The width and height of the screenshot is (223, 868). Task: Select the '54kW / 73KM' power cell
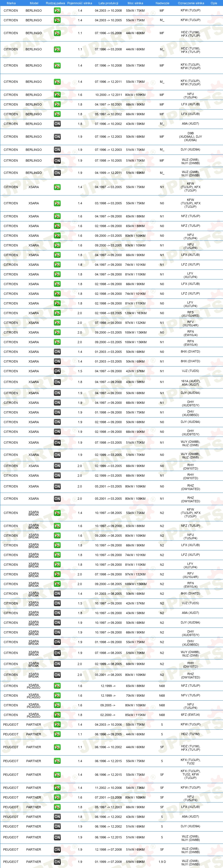(x=135, y=788)
